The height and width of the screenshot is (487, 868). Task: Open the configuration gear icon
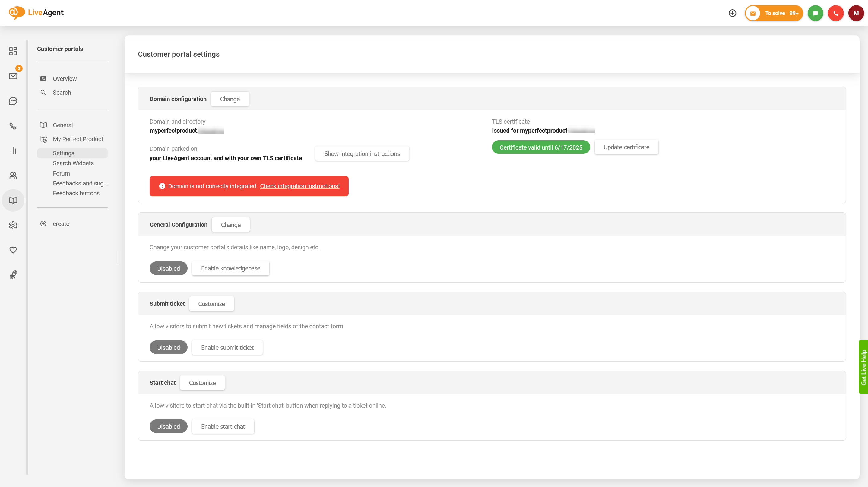tap(13, 225)
